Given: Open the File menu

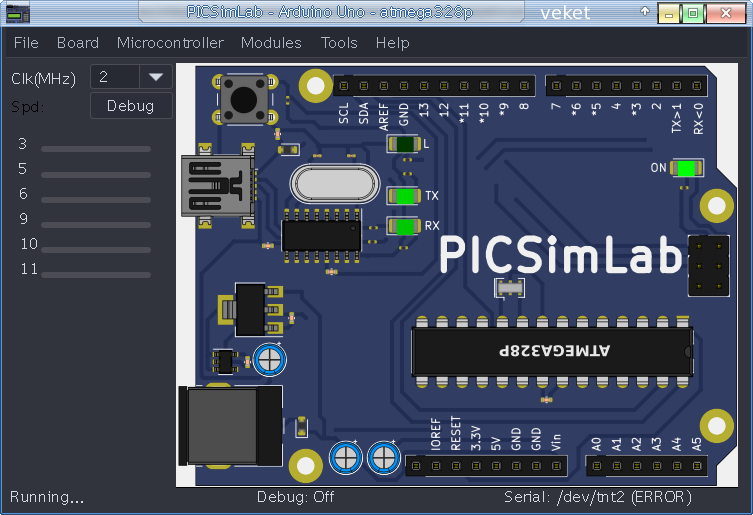Looking at the screenshot, I should 26,43.
